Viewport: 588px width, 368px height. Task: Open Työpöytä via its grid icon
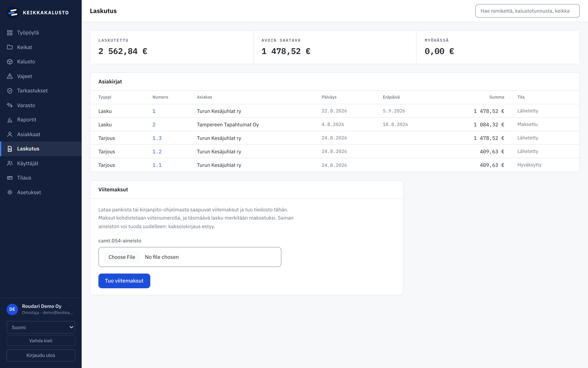point(10,33)
